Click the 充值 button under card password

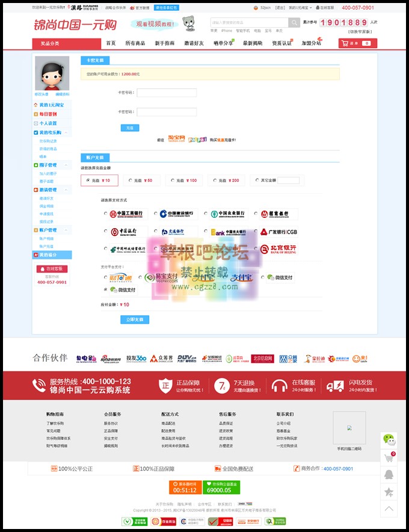(130, 128)
